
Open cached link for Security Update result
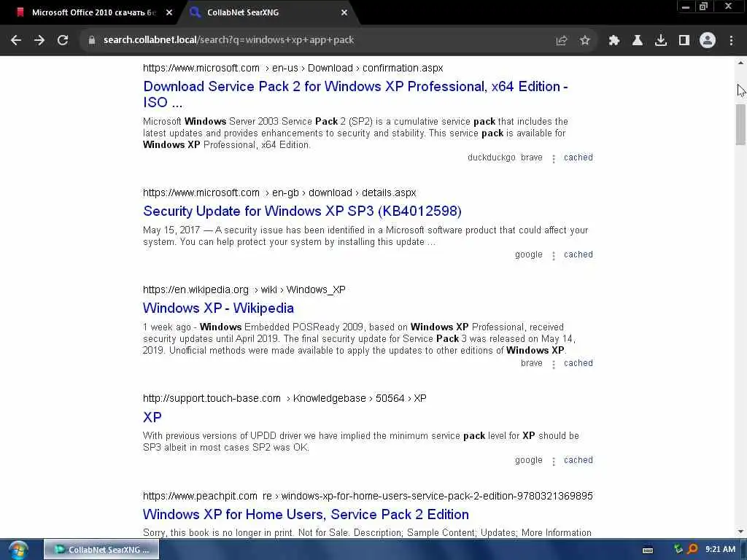(x=578, y=254)
